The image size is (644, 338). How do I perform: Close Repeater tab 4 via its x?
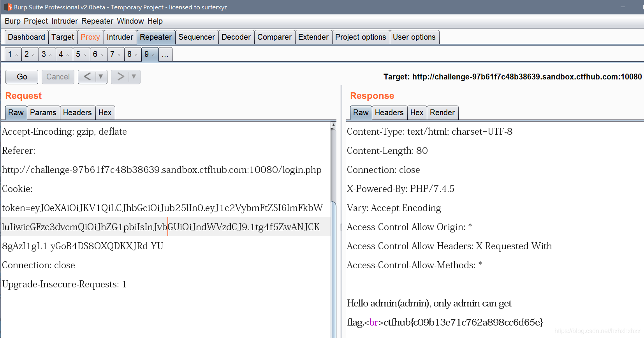(x=68, y=55)
